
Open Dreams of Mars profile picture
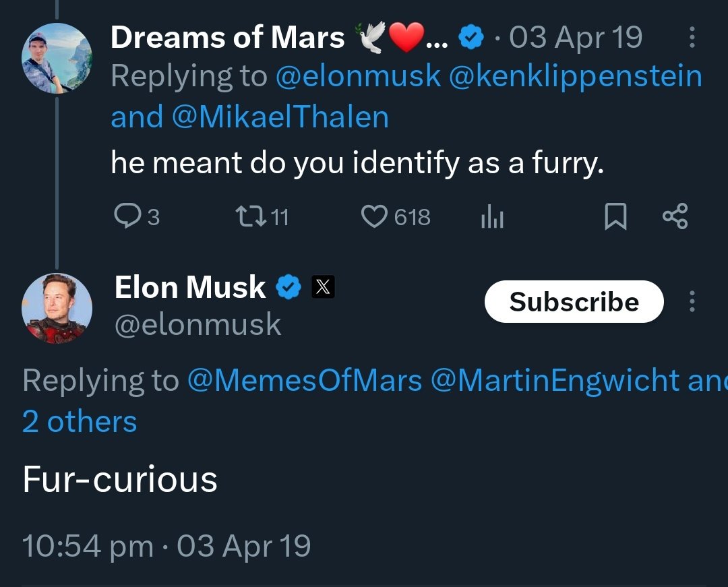click(57, 57)
